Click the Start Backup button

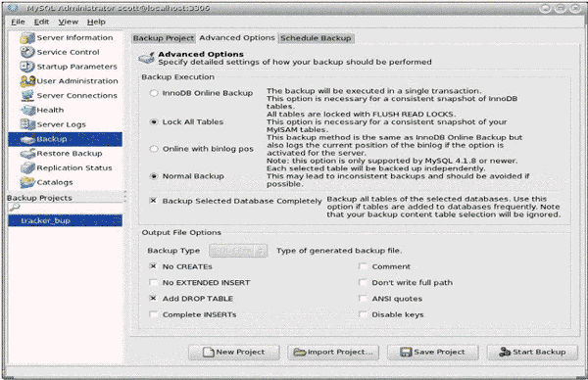[532, 353]
